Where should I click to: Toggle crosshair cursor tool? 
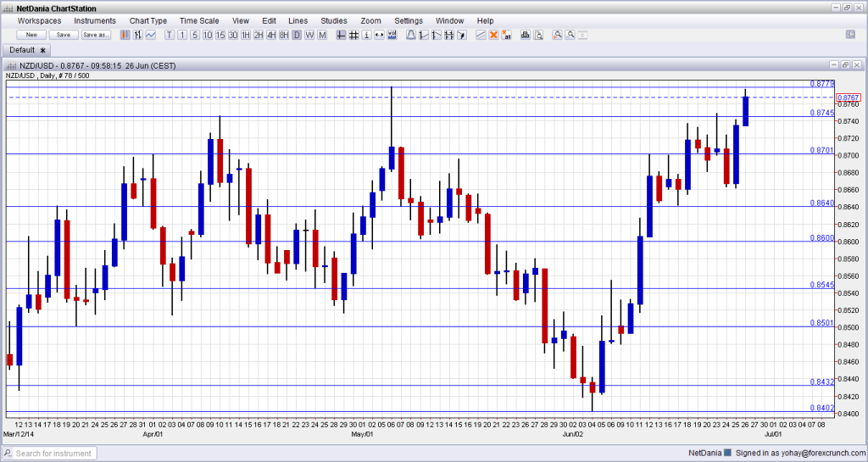341,35
